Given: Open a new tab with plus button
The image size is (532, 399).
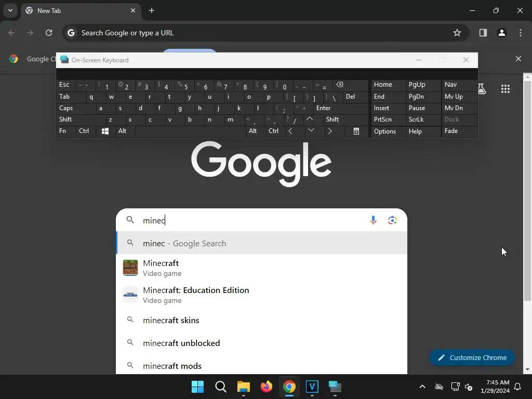Looking at the screenshot, I should tap(152, 10).
